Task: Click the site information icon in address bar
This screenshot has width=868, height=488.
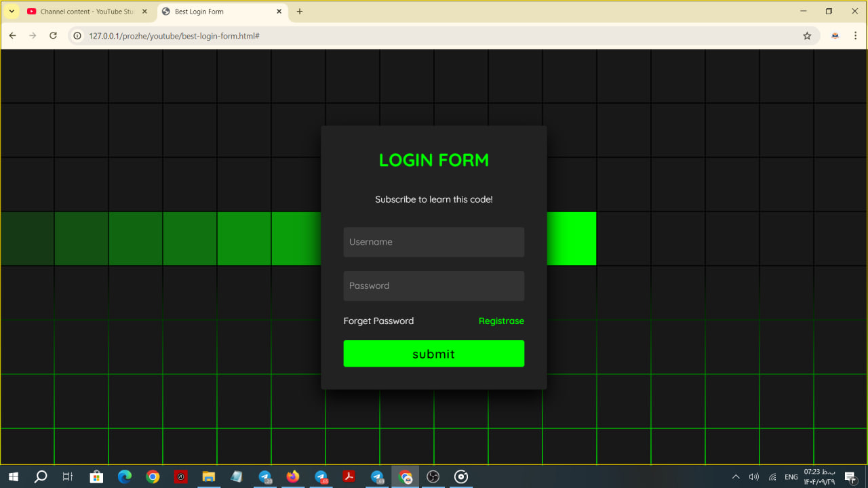Action: (x=77, y=35)
